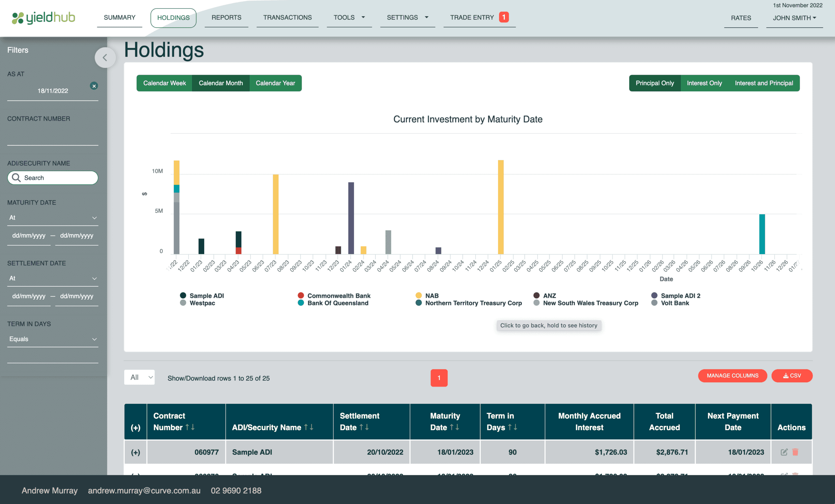
Task: Open the rows-per-page 'All' dropdown
Action: click(139, 377)
